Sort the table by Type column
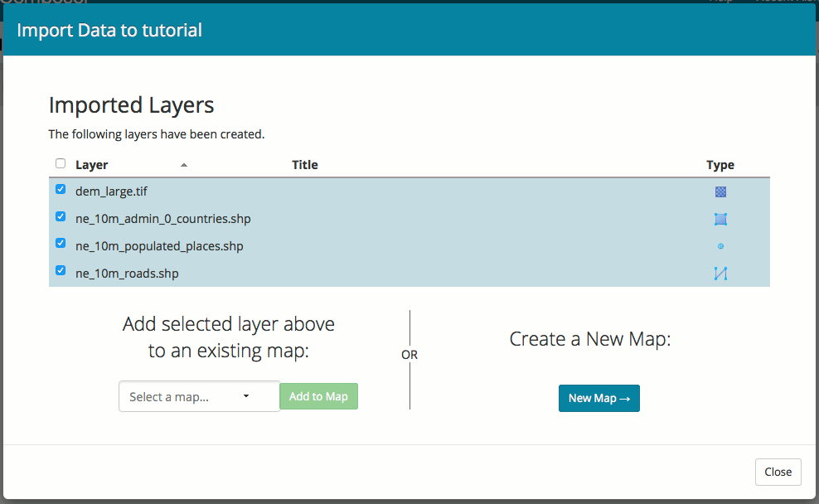Screen dimensions: 819x504 pyautogui.click(x=720, y=165)
